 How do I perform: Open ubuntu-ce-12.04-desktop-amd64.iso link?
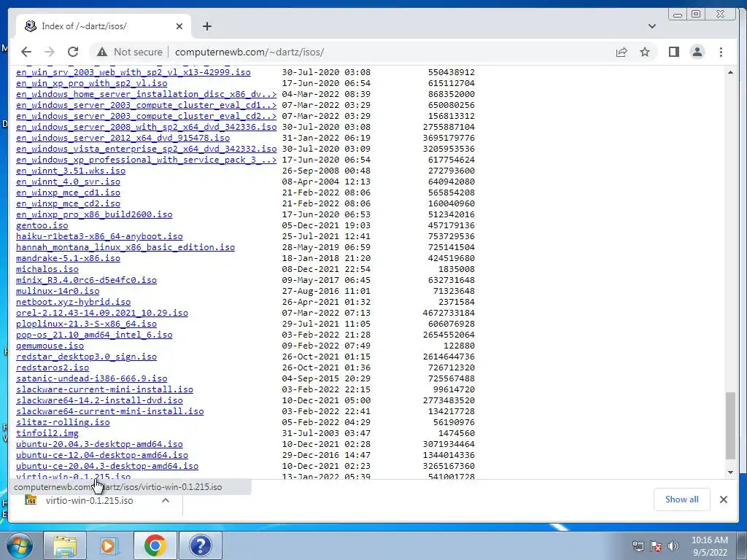coord(102,455)
